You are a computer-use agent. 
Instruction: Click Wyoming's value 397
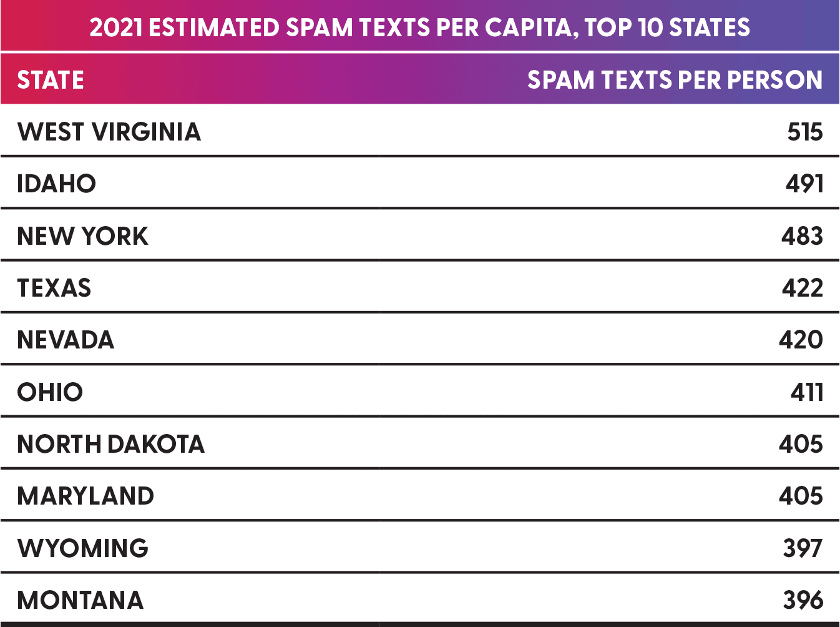(803, 548)
